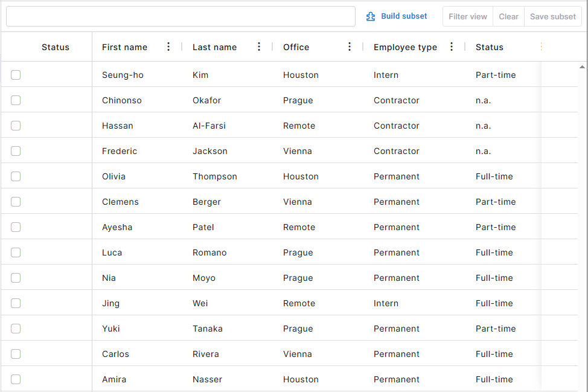This screenshot has width=588, height=392.
Task: Select the Luca Romano row checkbox
Action: [16, 252]
